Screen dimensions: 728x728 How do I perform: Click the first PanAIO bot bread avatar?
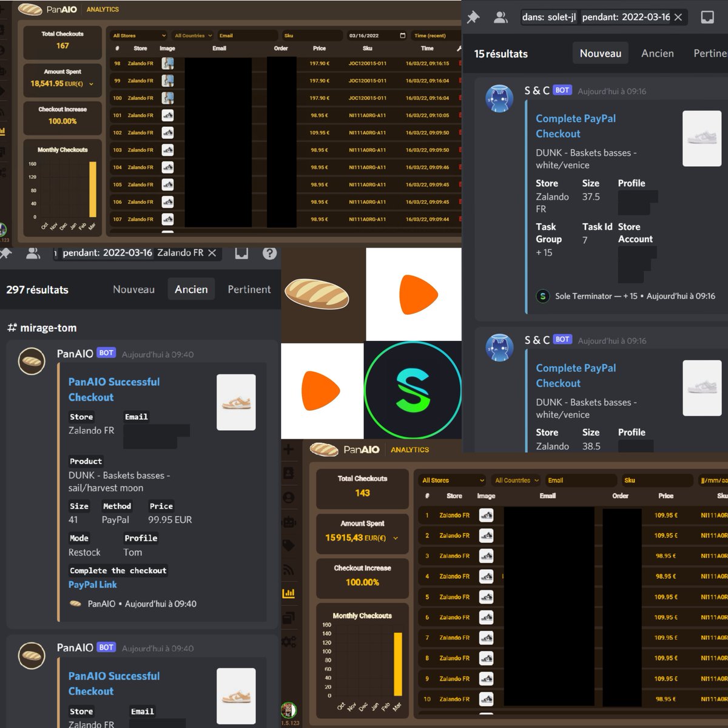[x=32, y=362]
